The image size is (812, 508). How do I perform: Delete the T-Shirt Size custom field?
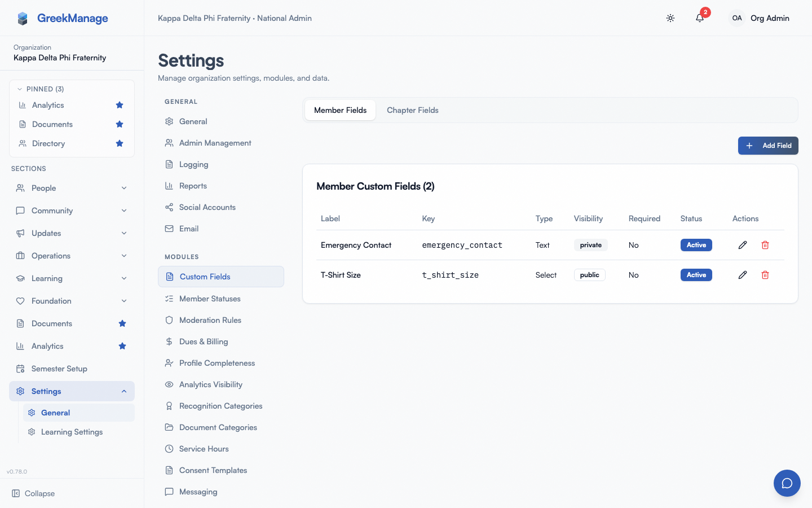coord(765,275)
